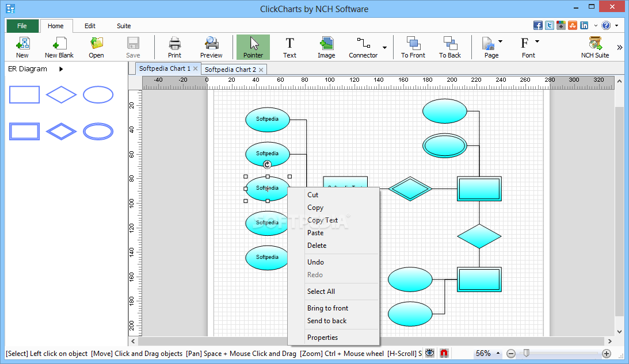Share via Twitter icon
Viewport: 629px width, 364px height.
coord(550,26)
